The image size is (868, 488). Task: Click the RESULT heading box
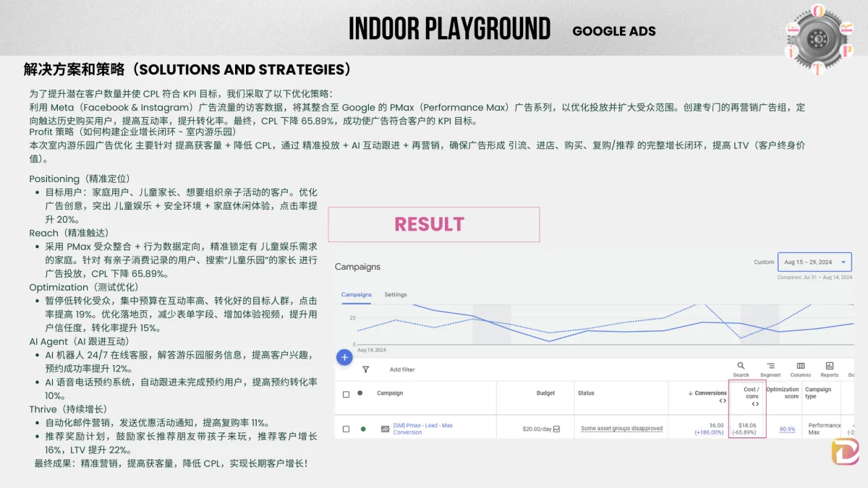434,224
